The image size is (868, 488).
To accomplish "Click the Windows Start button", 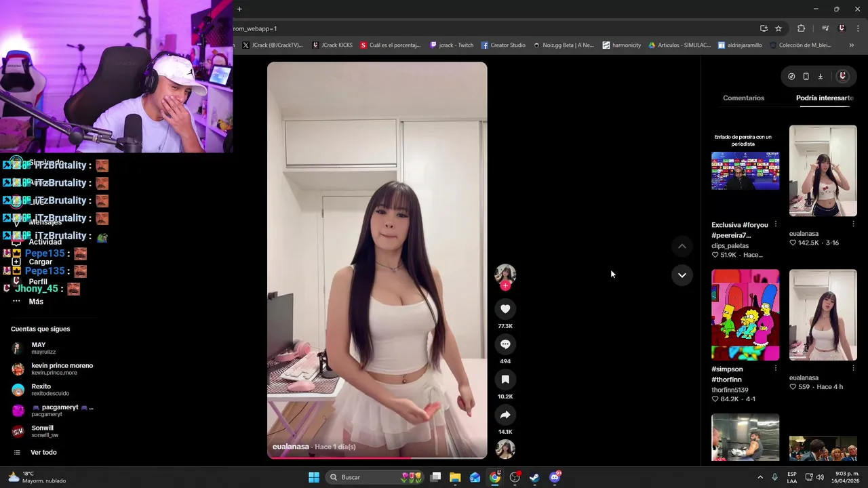I will click(x=314, y=477).
